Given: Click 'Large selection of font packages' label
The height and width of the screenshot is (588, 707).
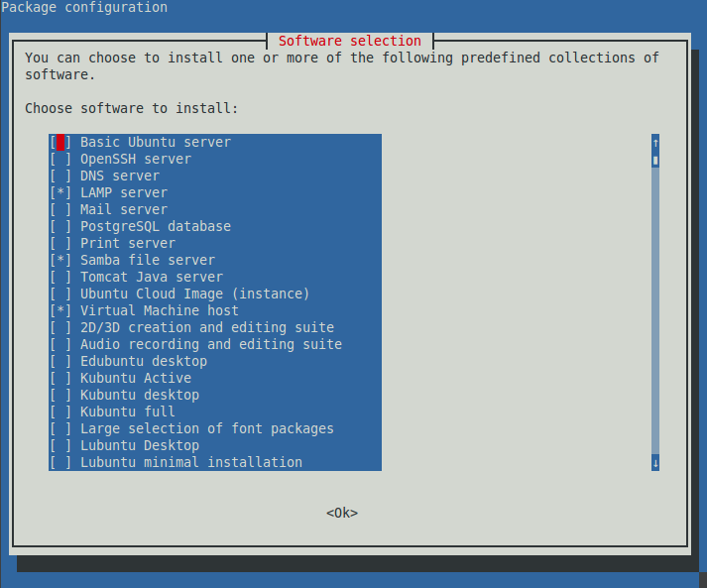Looking at the screenshot, I should pos(207,428).
